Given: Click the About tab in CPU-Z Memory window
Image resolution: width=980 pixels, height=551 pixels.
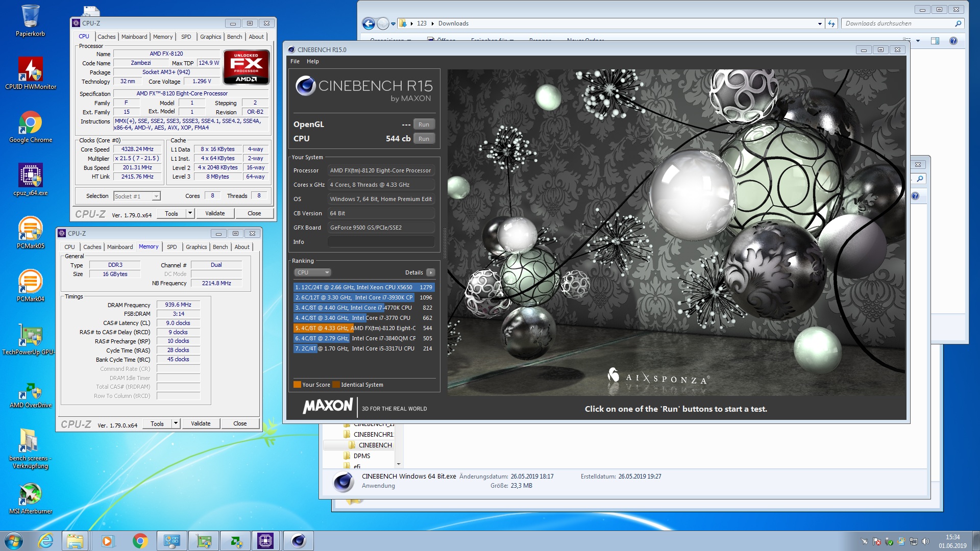Looking at the screenshot, I should point(242,247).
